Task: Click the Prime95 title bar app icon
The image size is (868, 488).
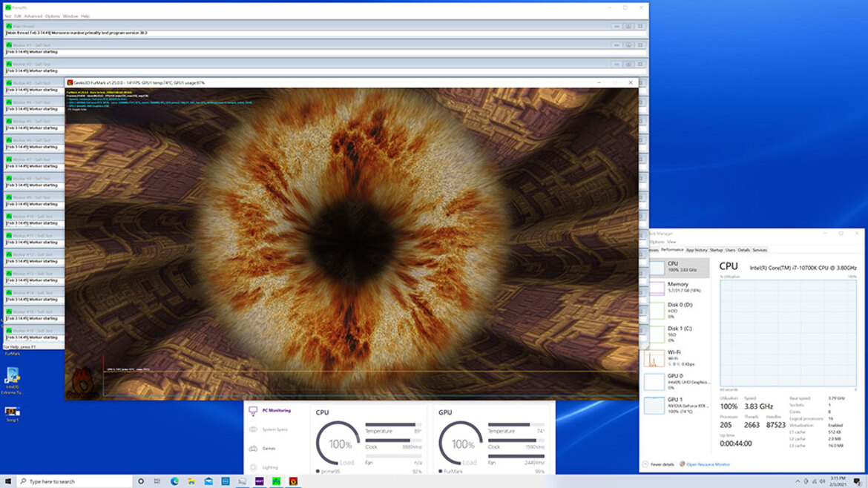Action: pyautogui.click(x=7, y=7)
